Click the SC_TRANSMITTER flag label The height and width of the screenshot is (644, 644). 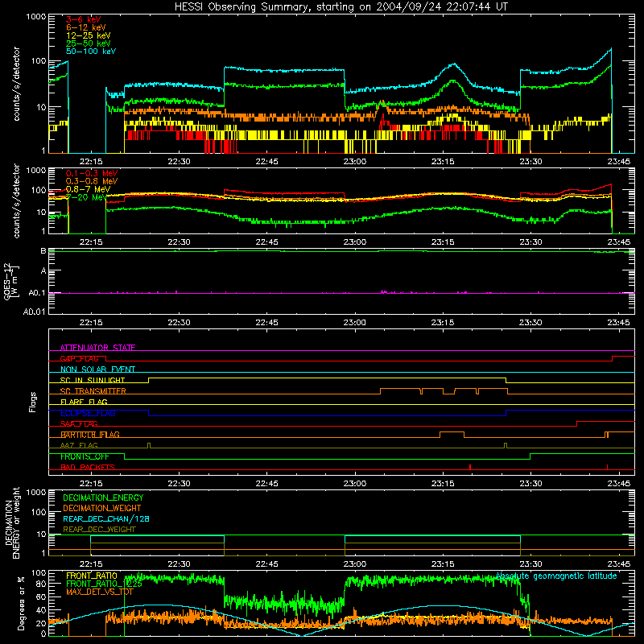click(x=93, y=390)
